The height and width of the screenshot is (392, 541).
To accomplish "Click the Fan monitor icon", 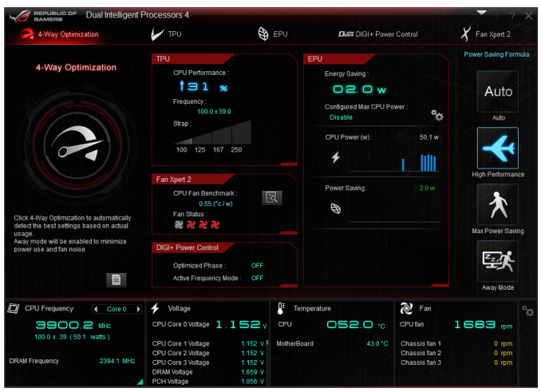I will pyautogui.click(x=406, y=308).
